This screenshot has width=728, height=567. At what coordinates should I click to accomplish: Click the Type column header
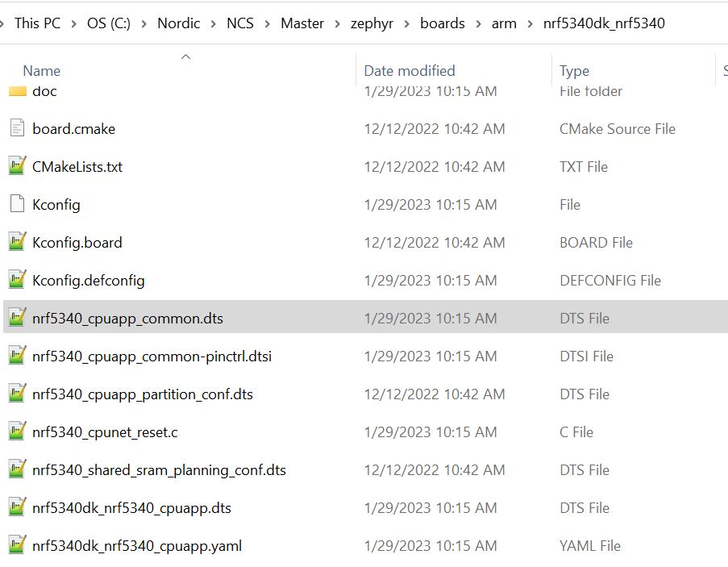574,71
